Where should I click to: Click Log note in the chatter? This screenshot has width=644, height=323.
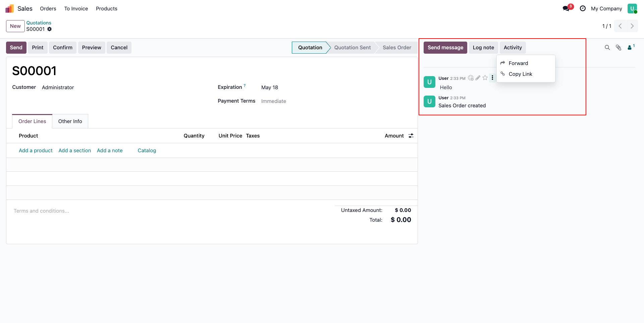click(x=483, y=48)
